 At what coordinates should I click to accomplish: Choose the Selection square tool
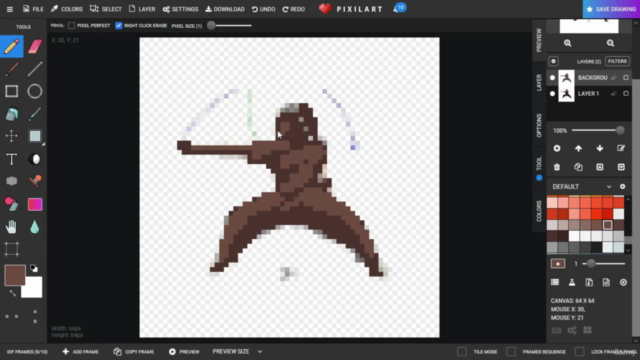click(x=35, y=136)
